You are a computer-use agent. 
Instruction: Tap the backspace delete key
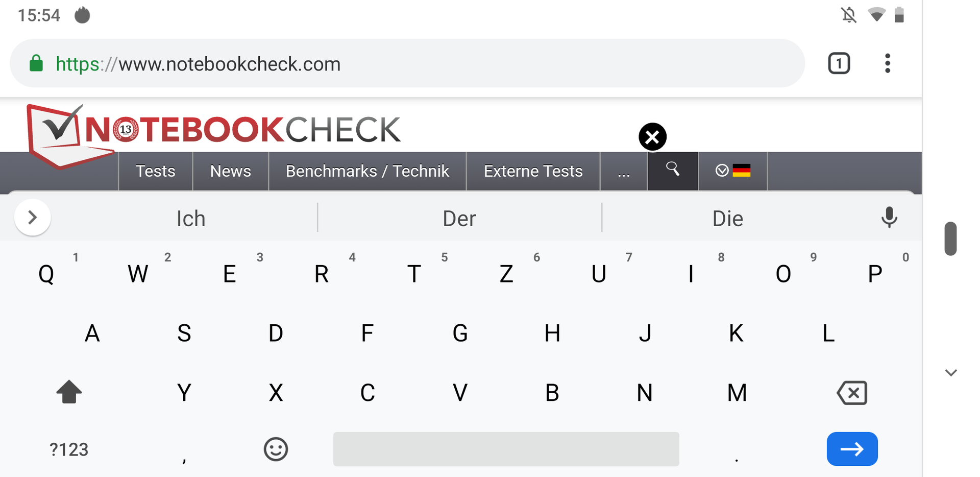coord(852,393)
